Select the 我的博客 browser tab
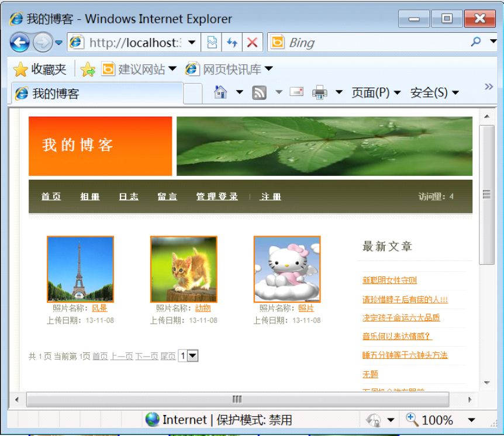Image resolution: width=504 pixels, height=436 pixels. click(x=98, y=94)
